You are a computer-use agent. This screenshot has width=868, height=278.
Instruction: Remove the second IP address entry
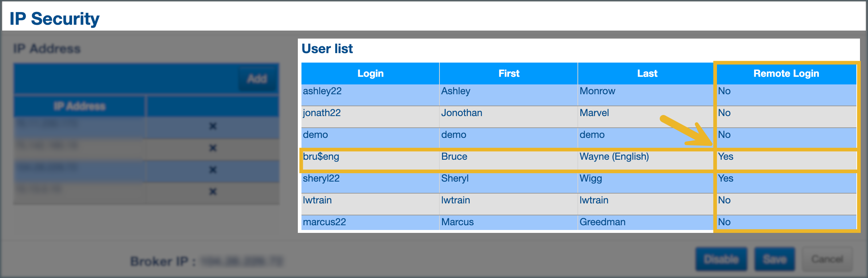(x=213, y=148)
